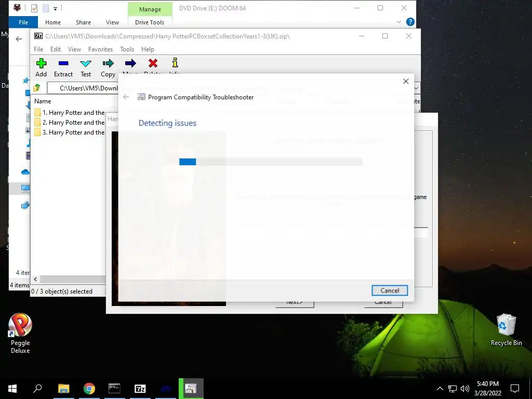
Task: Switch to the Home tab in File Explorer
Action: 53,22
